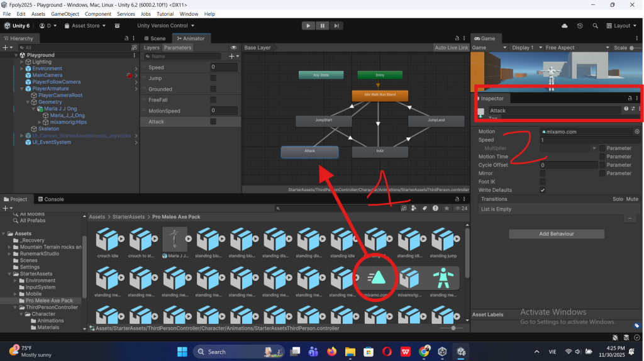
Task: Click the Pause button in the toolbar
Action: click(x=322, y=26)
